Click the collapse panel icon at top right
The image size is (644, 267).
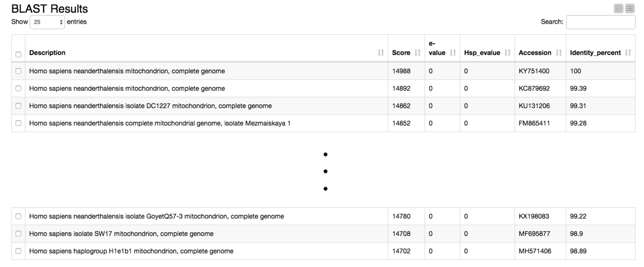(618, 8)
